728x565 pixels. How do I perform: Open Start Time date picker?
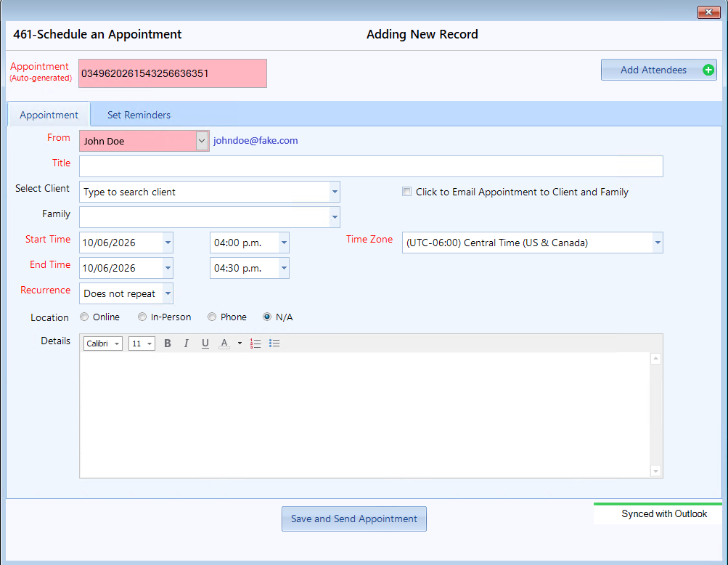[168, 243]
